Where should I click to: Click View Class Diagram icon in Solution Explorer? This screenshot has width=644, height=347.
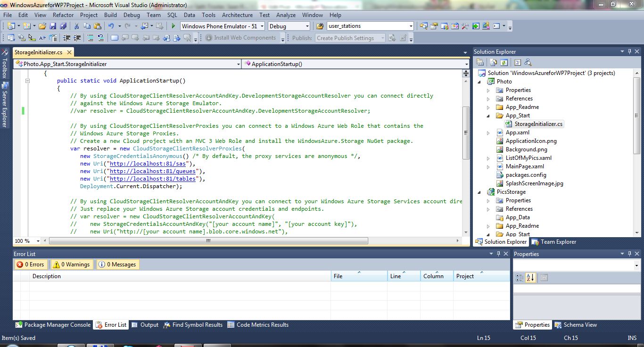pyautogui.click(x=528, y=62)
